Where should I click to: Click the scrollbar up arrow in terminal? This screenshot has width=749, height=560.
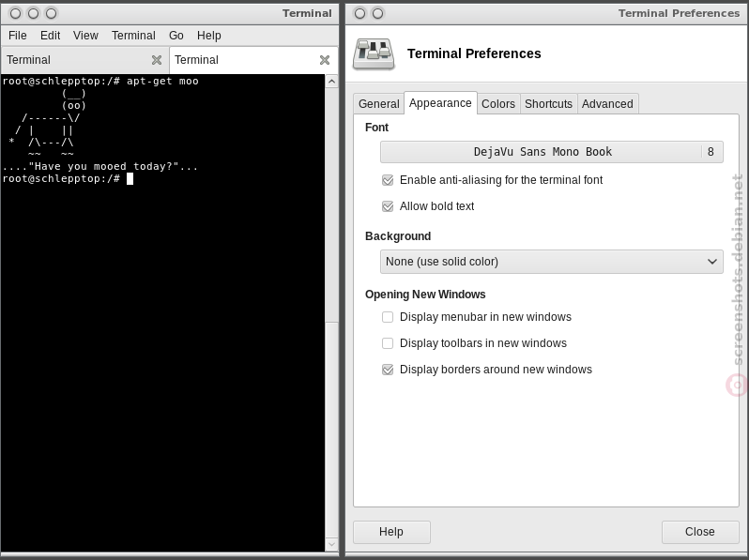point(331,82)
